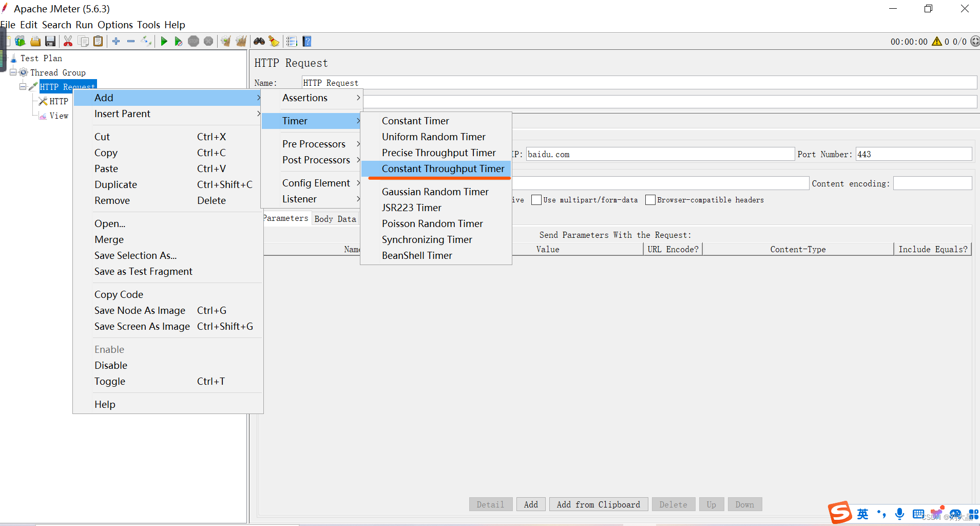Click the Sogou soft keyboard icon
The image size is (980, 526).
click(918, 514)
